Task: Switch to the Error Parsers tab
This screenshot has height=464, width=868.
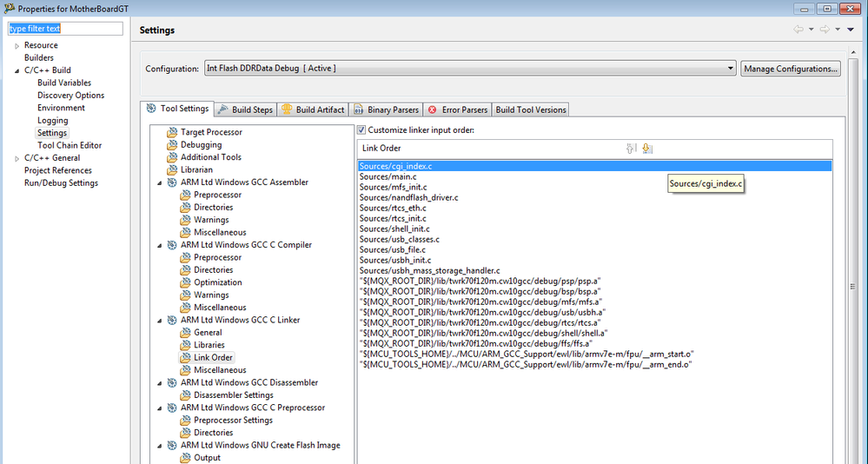Action: (x=457, y=109)
